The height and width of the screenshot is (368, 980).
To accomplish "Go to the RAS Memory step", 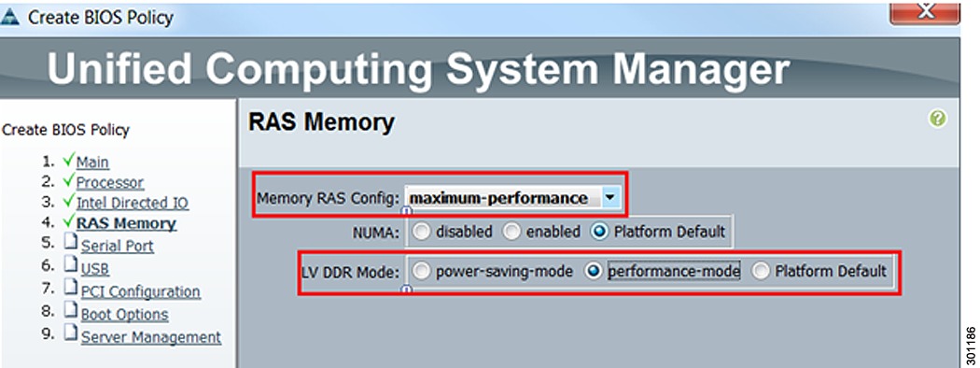I will point(126,223).
